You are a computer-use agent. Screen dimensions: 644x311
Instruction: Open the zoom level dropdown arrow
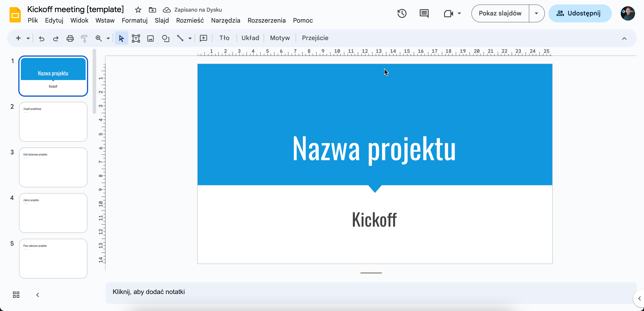click(x=108, y=38)
